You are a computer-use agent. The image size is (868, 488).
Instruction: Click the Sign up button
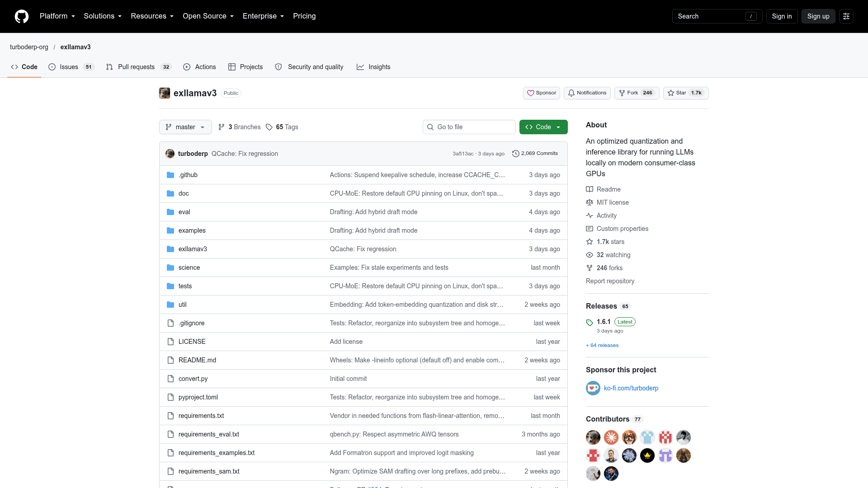coord(818,16)
